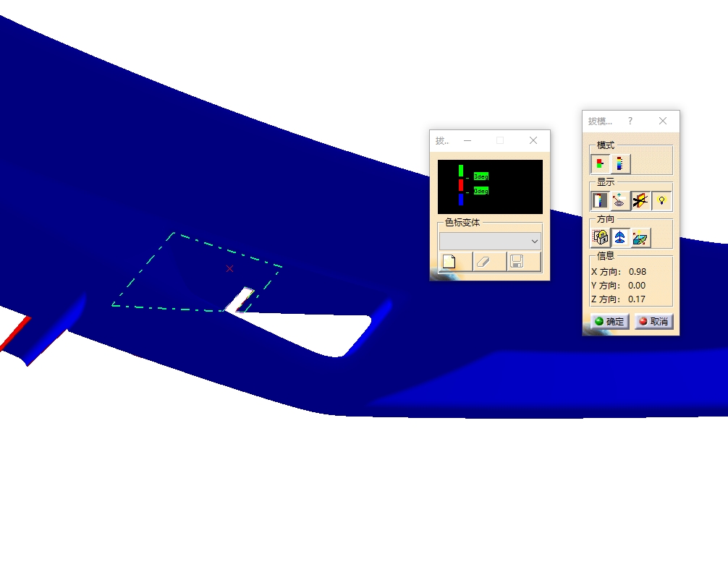The height and width of the screenshot is (572, 728).
Task: Click the red color swatch in legend
Action: [x=460, y=185]
